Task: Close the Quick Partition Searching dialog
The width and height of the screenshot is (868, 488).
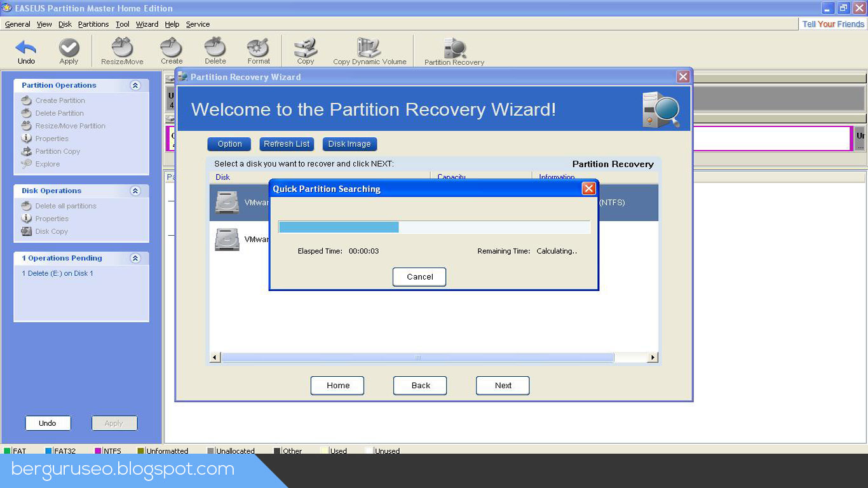Action: click(x=589, y=189)
